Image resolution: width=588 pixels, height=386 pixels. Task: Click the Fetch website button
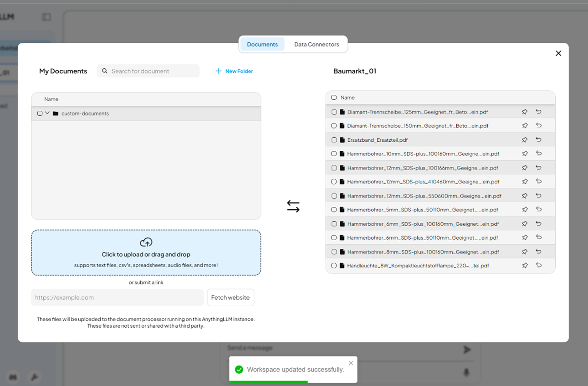(x=230, y=297)
